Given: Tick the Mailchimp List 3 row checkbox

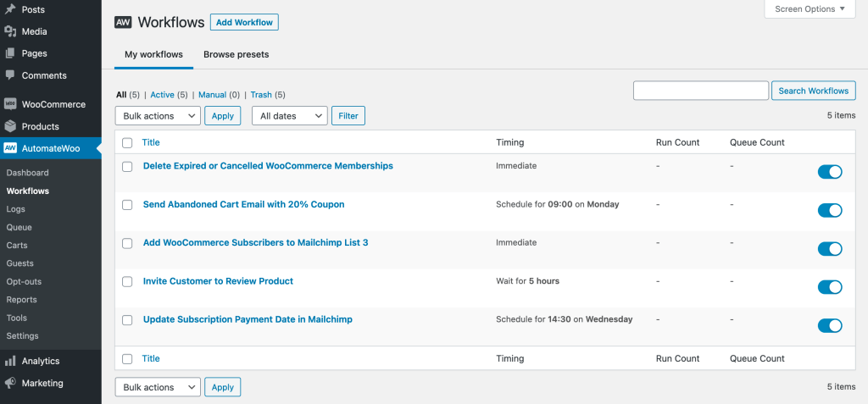Looking at the screenshot, I should (x=127, y=244).
